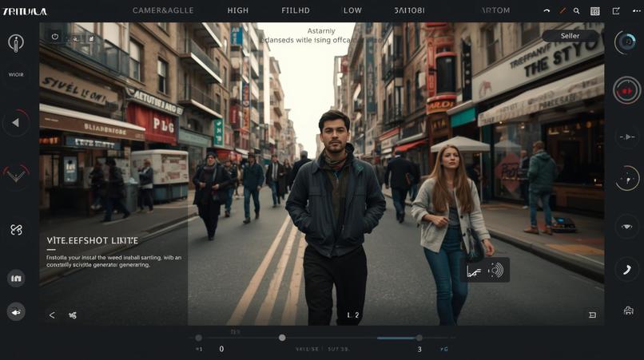Click the app logo at top left
644x360 pixels.
[25, 11]
